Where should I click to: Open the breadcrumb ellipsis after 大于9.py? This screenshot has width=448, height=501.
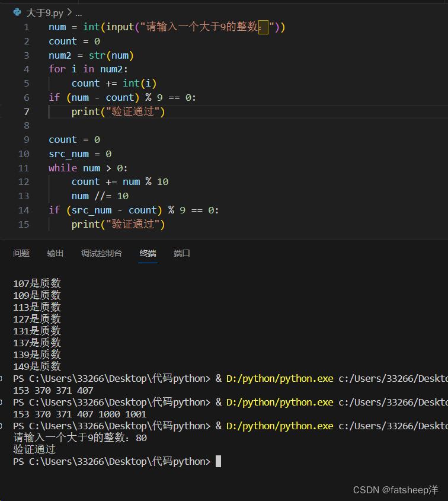[x=79, y=14]
